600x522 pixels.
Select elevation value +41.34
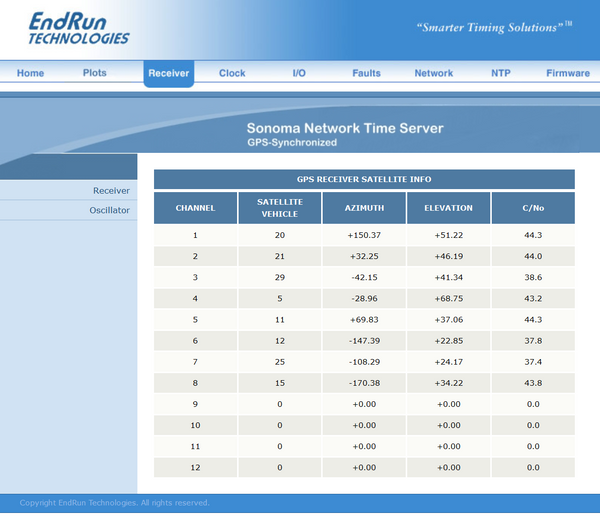point(448,277)
